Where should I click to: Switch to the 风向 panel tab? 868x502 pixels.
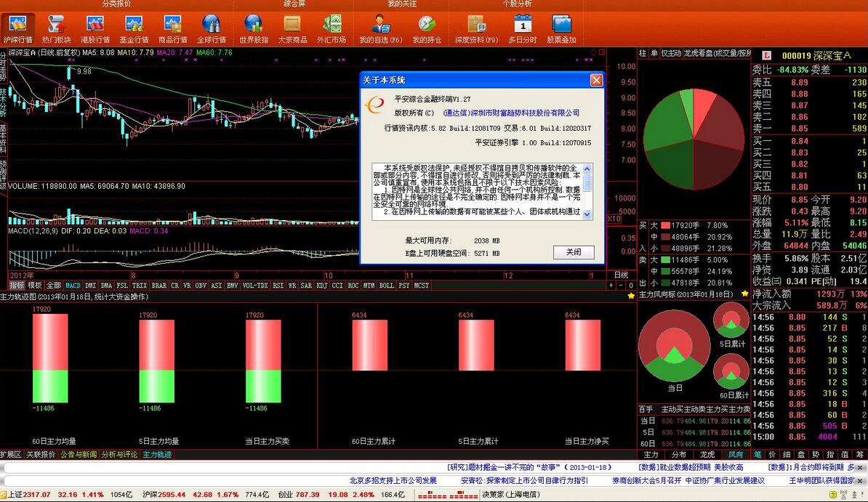(736, 454)
